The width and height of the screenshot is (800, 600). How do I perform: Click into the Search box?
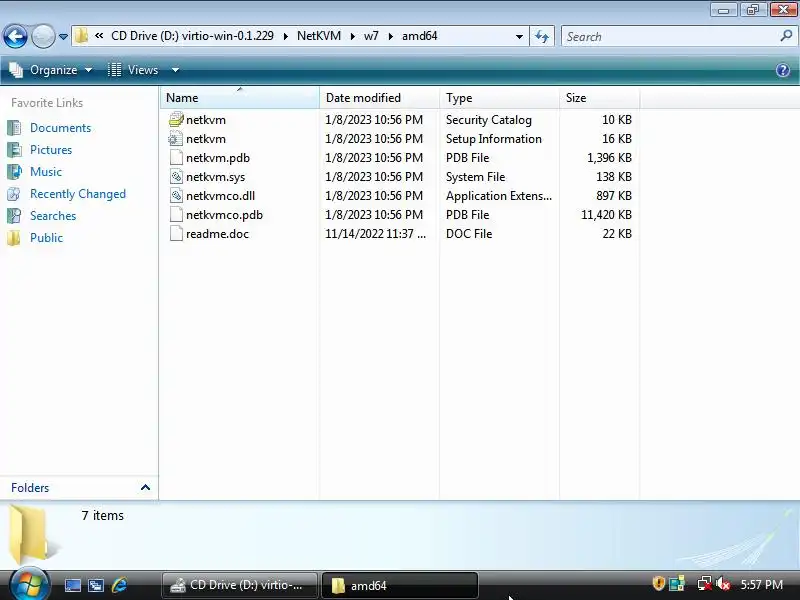pyautogui.click(x=669, y=36)
